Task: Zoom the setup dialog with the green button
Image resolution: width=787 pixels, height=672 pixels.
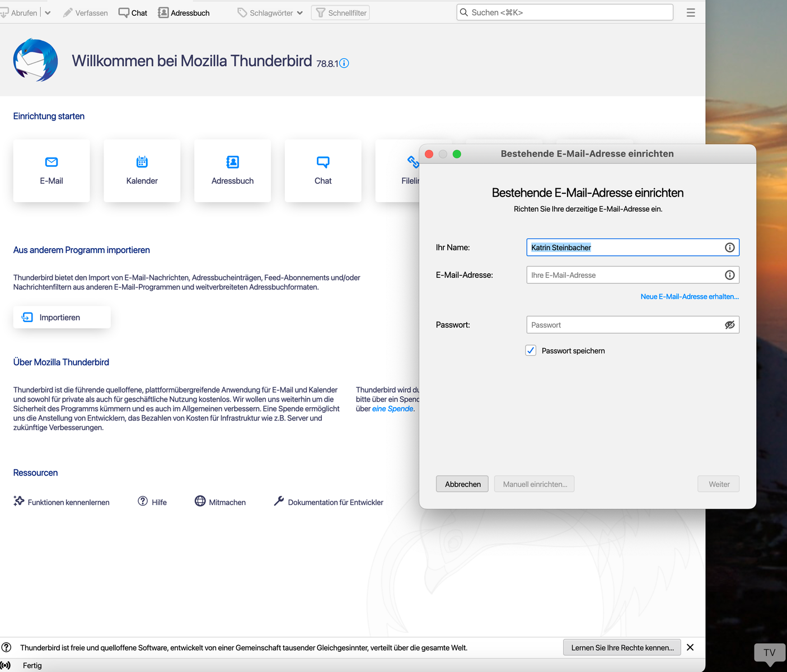Action: tap(457, 154)
